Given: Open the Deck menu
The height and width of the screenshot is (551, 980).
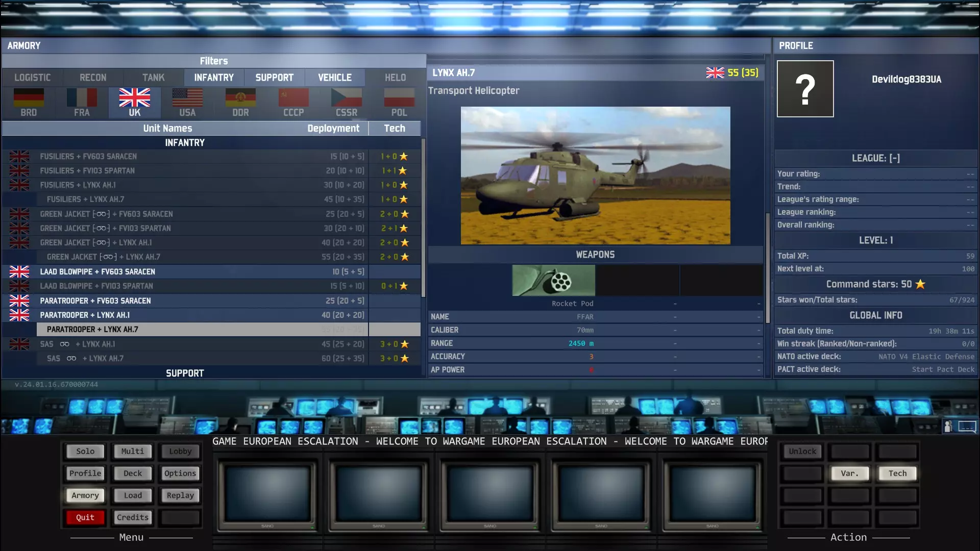Looking at the screenshot, I should pyautogui.click(x=133, y=473).
